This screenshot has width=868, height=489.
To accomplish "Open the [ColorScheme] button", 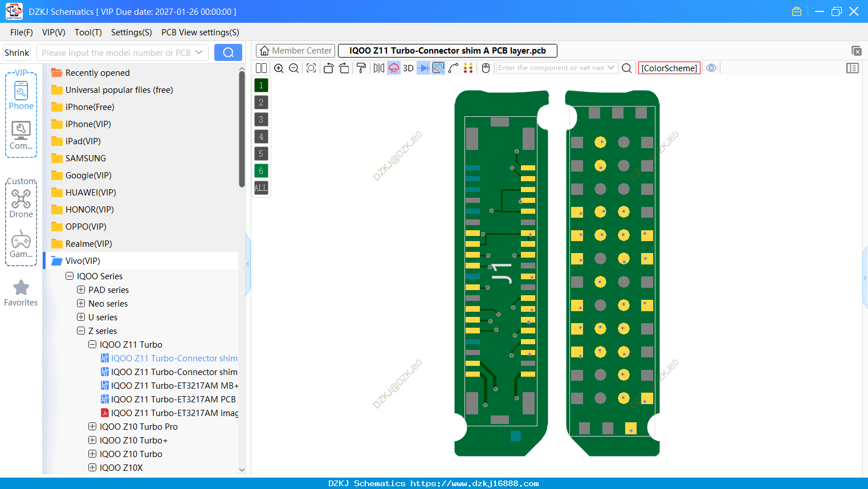I will click(669, 68).
